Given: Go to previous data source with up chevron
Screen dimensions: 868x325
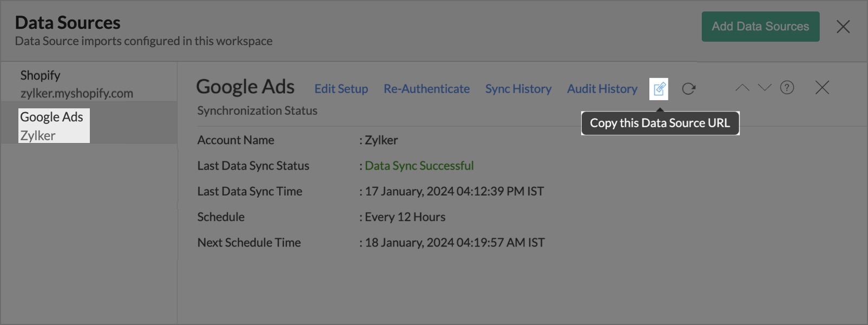Looking at the screenshot, I should [742, 87].
